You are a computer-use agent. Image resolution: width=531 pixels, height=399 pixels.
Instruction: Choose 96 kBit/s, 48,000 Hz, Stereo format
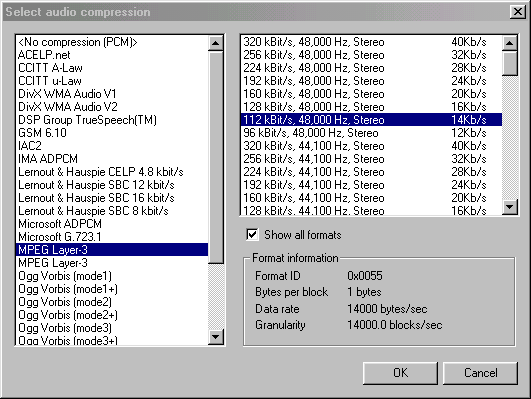click(x=371, y=133)
